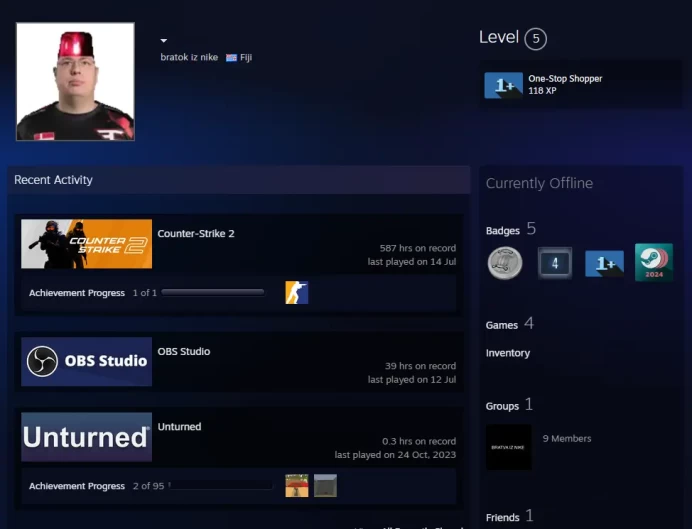
Task: Open the BRATVA IZ NIKE group avatar
Action: (508, 447)
